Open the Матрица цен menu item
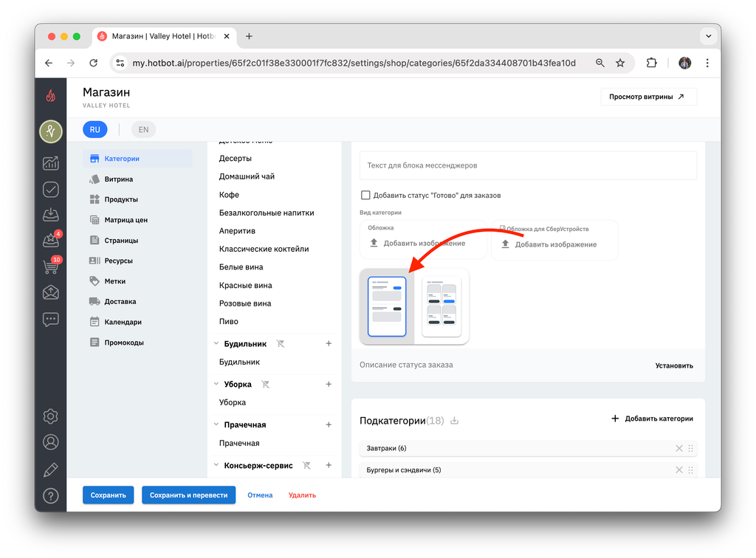Image resolution: width=756 pixels, height=558 pixels. click(138, 220)
